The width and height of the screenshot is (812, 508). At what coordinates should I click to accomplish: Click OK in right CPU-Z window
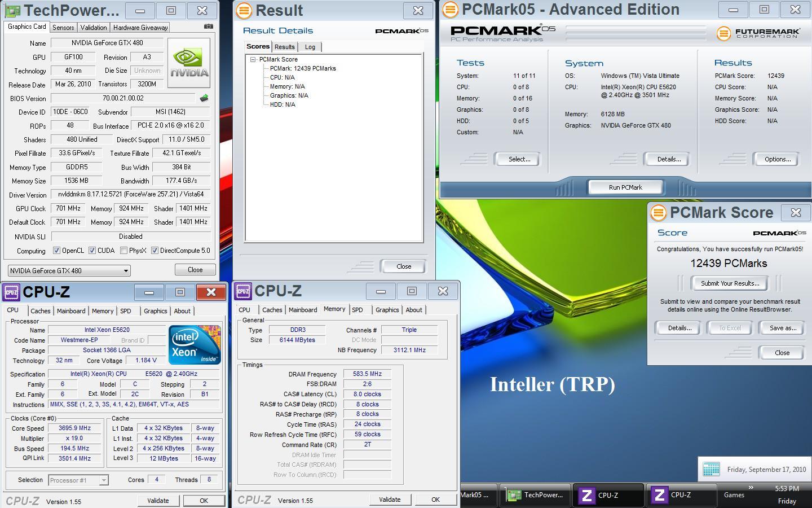[435, 500]
